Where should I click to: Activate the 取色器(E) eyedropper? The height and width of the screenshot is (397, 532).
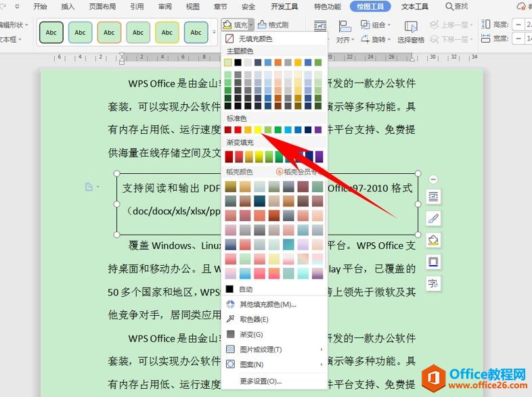[x=274, y=319]
